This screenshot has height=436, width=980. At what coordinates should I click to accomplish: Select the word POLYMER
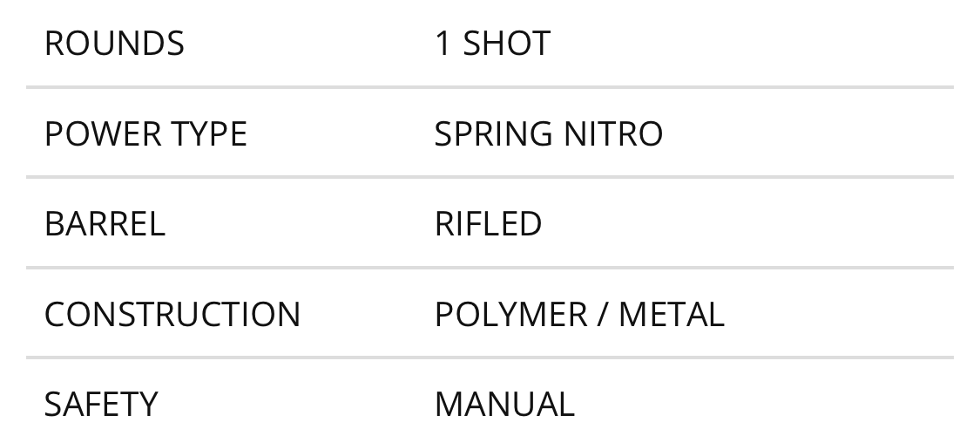(510, 315)
